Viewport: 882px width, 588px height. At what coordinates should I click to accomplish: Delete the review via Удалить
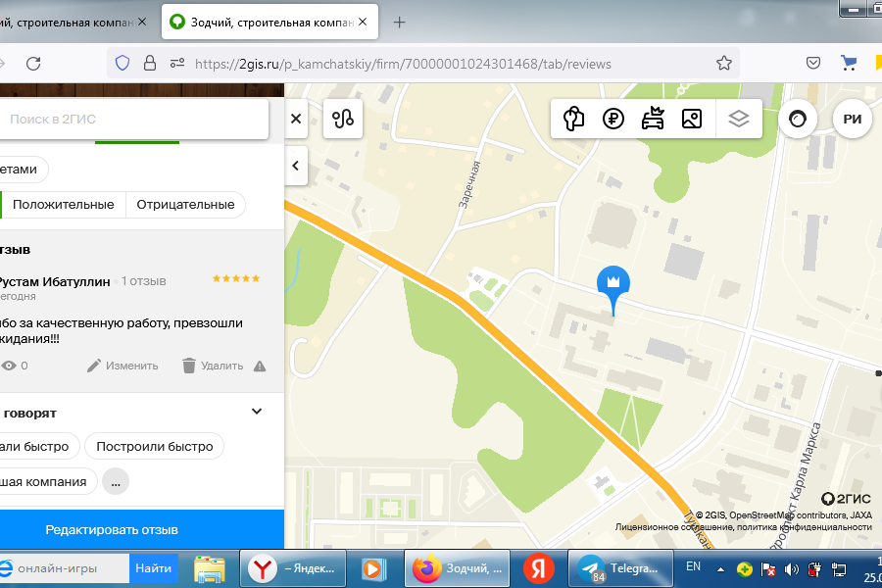(213, 366)
